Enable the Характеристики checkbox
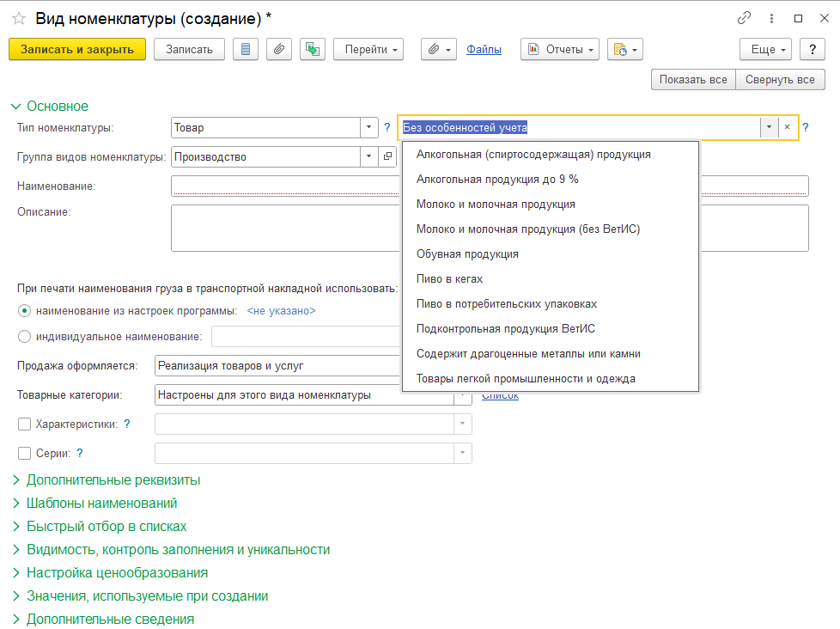The image size is (840, 629). [24, 424]
